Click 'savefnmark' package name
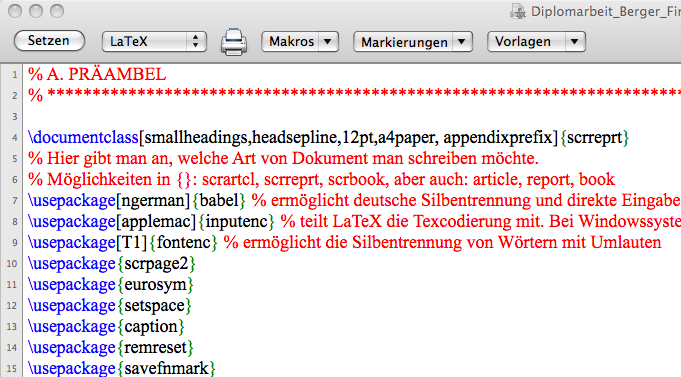Image resolution: width=681 pixels, height=377 pixels. (166, 368)
